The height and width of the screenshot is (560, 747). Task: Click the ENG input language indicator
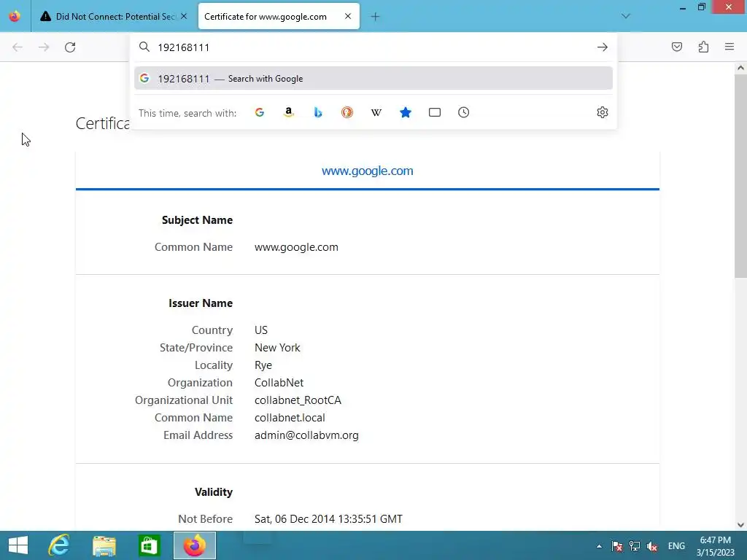pyautogui.click(x=676, y=546)
